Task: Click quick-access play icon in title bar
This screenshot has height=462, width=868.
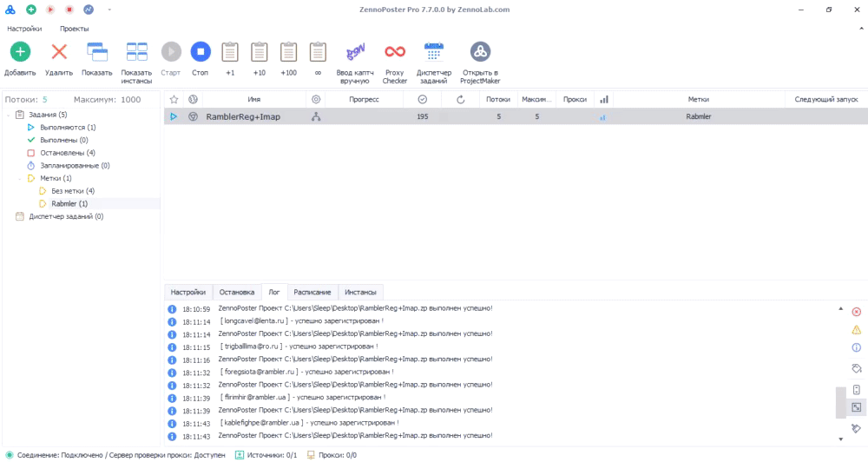Action: [x=50, y=10]
